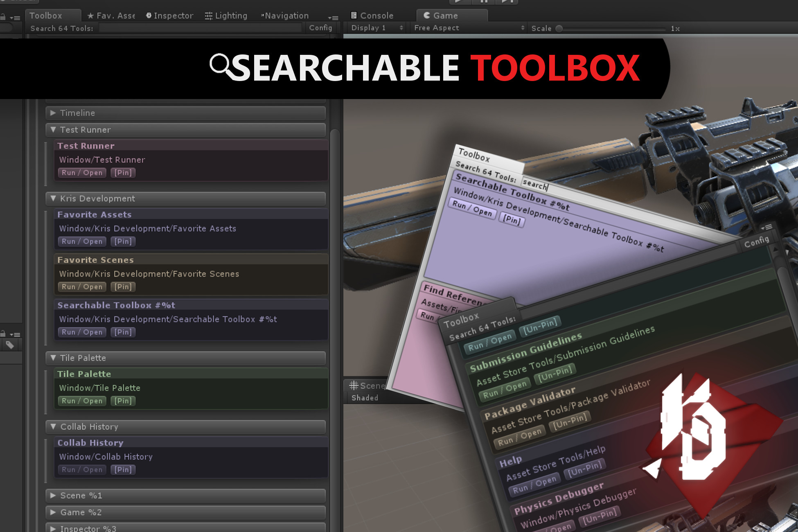Open the Navigation tab

point(285,16)
